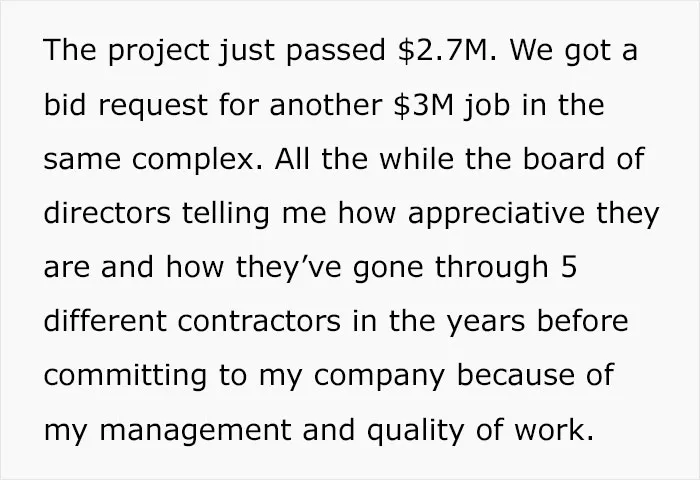Click the word "contractors"
This screenshot has height=480, width=700.
tap(259, 321)
